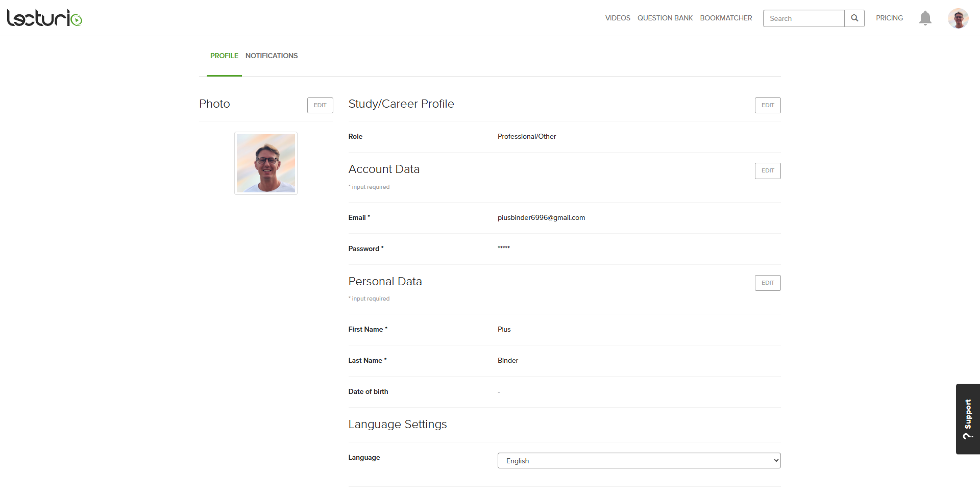Edit the Personal Data section

point(768,283)
